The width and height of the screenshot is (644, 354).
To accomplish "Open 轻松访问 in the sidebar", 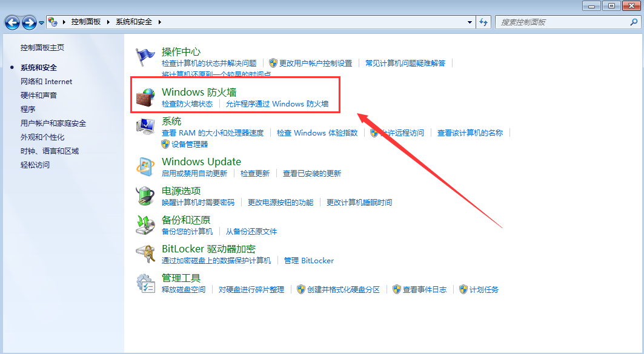I will (35, 165).
